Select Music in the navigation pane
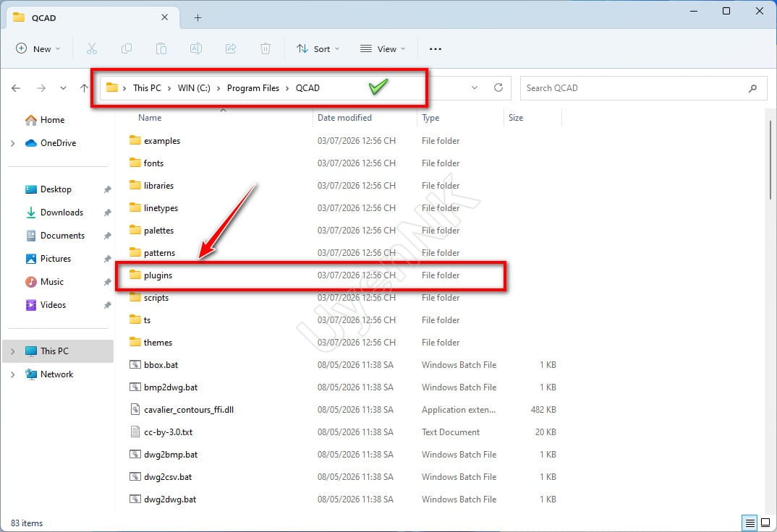Image resolution: width=777 pixels, height=532 pixels. tap(52, 282)
